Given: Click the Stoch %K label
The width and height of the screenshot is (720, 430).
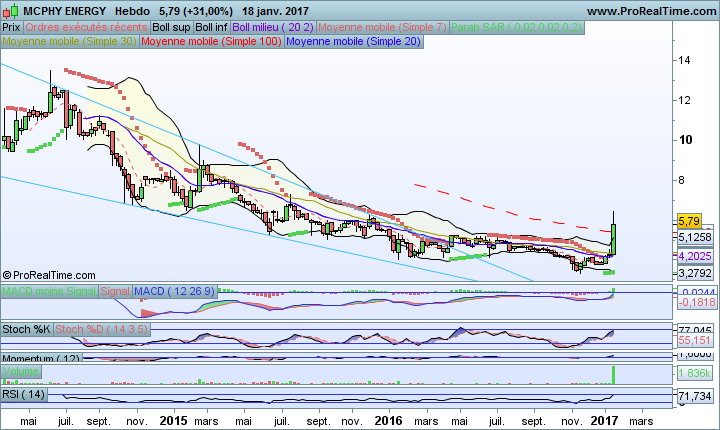Looking at the screenshot, I should [x=27, y=329].
